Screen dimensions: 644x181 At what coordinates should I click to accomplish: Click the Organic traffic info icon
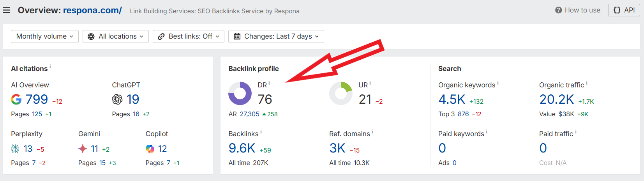[587, 83]
